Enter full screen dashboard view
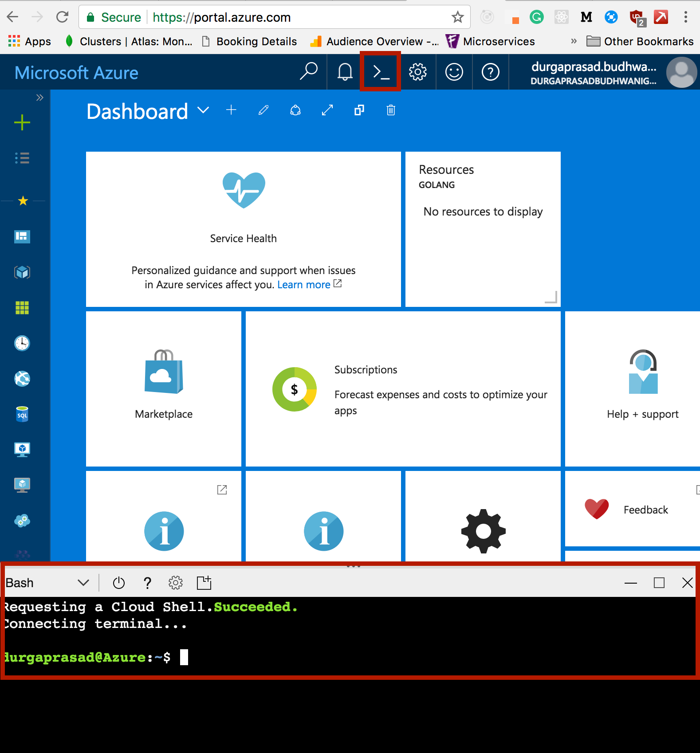 click(327, 110)
